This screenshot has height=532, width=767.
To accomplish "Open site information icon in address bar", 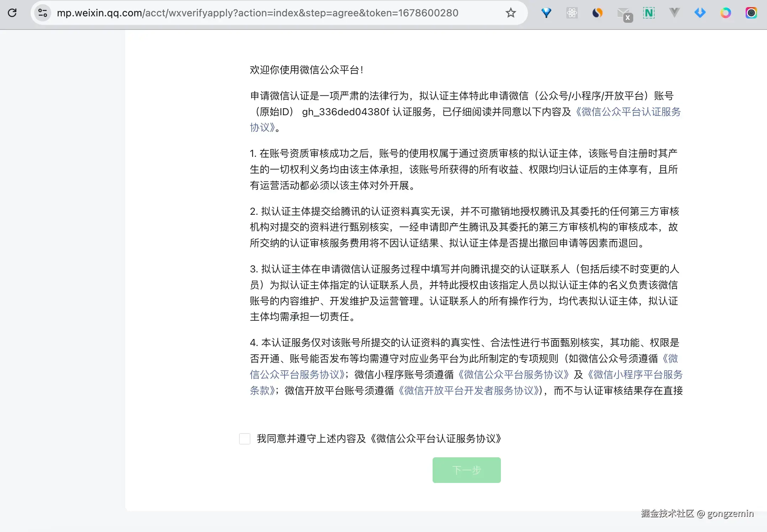I will [x=43, y=13].
